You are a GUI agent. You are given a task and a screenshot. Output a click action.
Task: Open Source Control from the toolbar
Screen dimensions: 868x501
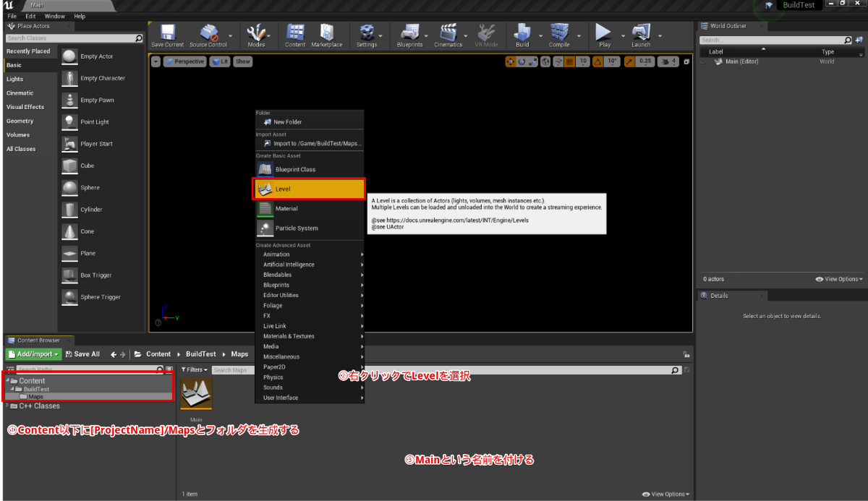(208, 36)
